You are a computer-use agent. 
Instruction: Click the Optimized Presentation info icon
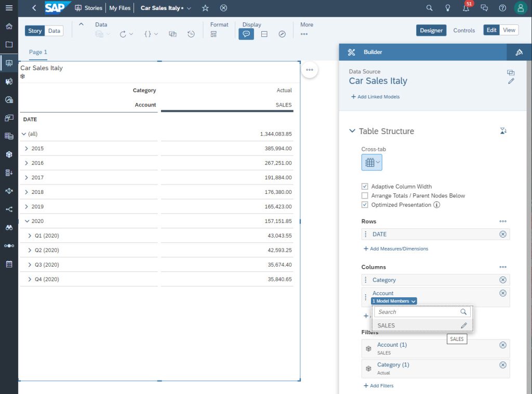click(436, 205)
